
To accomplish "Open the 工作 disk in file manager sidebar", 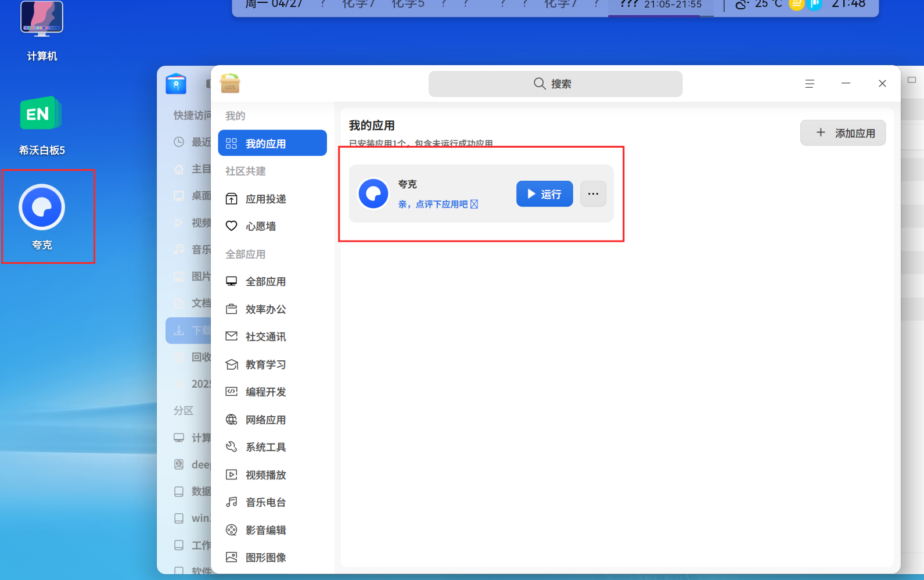I will pos(188,545).
